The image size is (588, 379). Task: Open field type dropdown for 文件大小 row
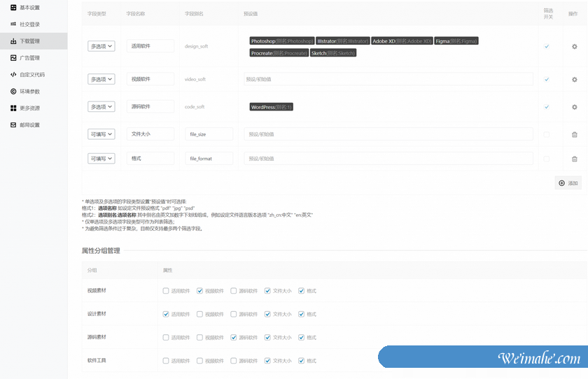tap(101, 134)
